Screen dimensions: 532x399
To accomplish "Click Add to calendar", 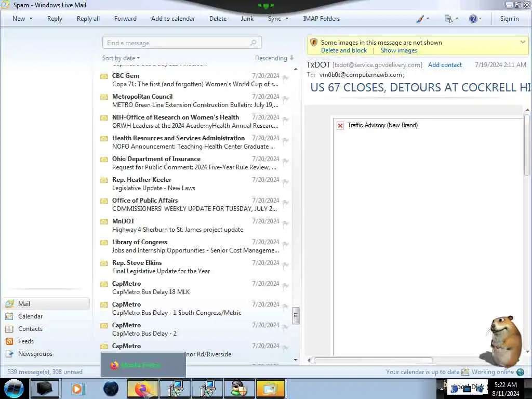I will [173, 19].
